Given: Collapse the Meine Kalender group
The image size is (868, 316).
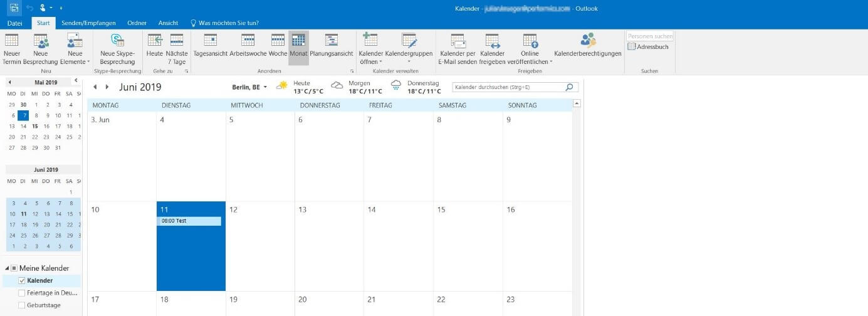Looking at the screenshot, I should point(6,268).
